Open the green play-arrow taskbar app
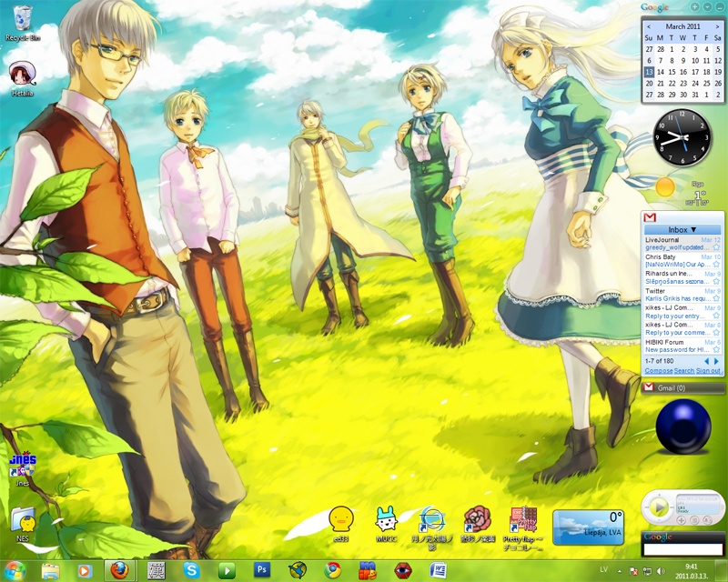The width and height of the screenshot is (728, 582). (227, 571)
